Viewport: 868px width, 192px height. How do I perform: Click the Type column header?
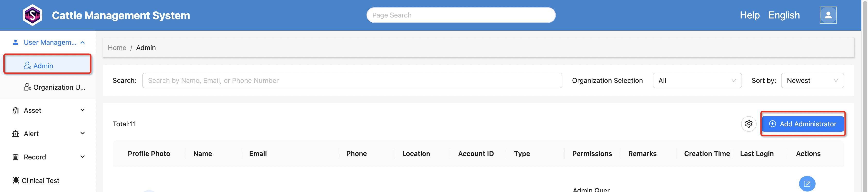coord(522,154)
